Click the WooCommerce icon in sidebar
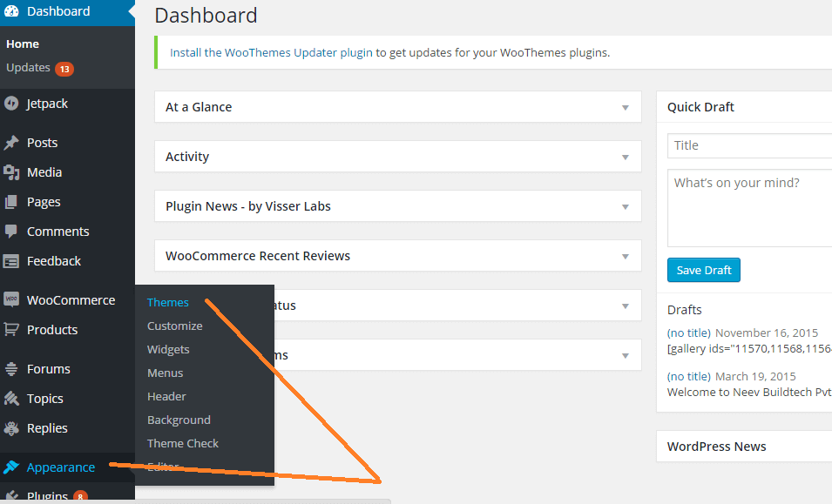This screenshot has width=832, height=504. tap(11, 300)
